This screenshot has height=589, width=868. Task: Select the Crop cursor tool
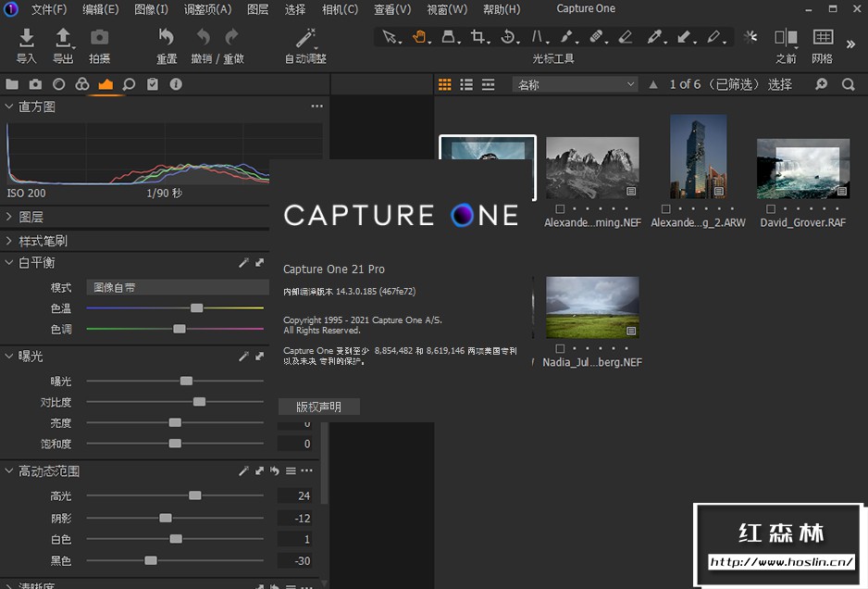click(478, 37)
